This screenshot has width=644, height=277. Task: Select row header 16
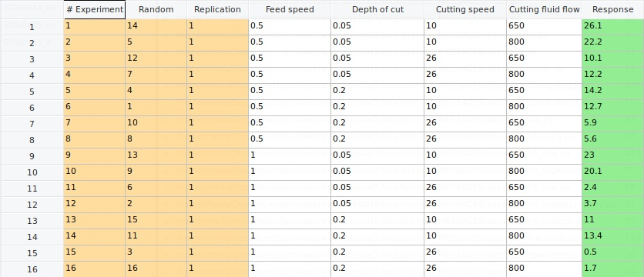point(32,269)
